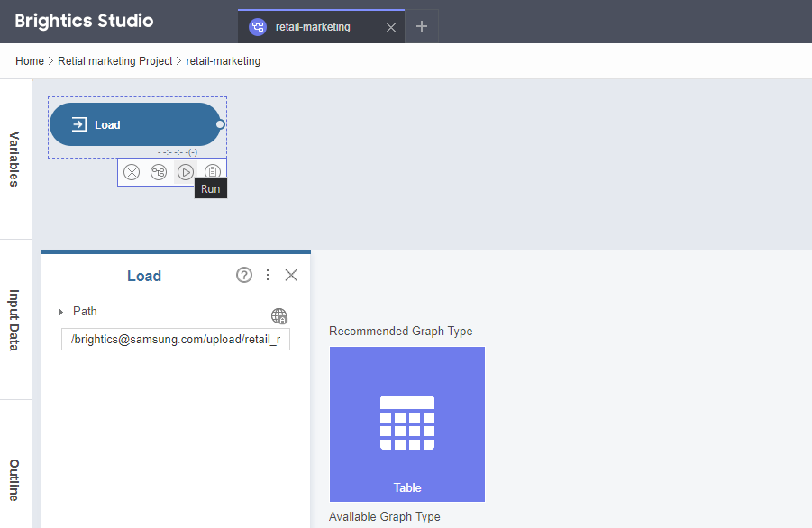Close the retail-marketing tab
The width and height of the screenshot is (812, 528).
[x=391, y=27]
